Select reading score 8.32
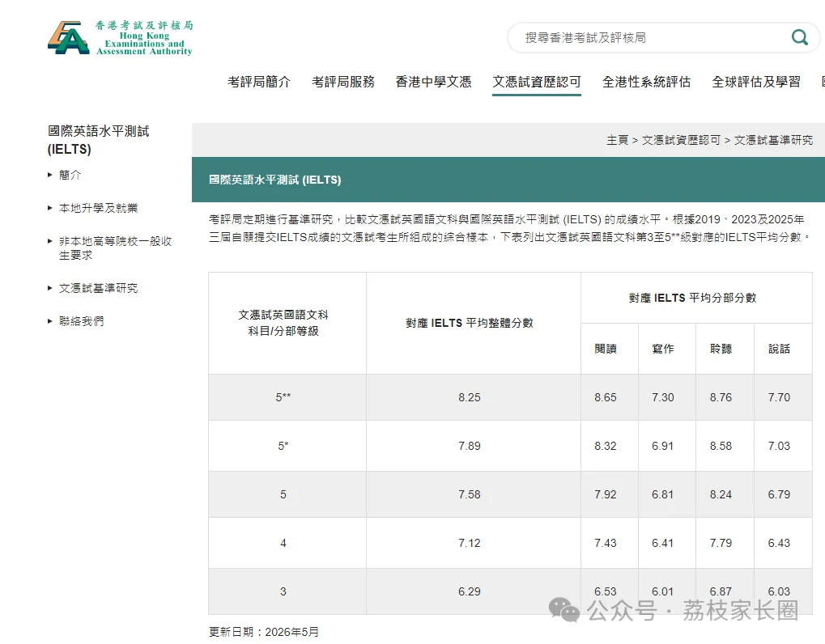This screenshot has width=825, height=644. (x=606, y=446)
